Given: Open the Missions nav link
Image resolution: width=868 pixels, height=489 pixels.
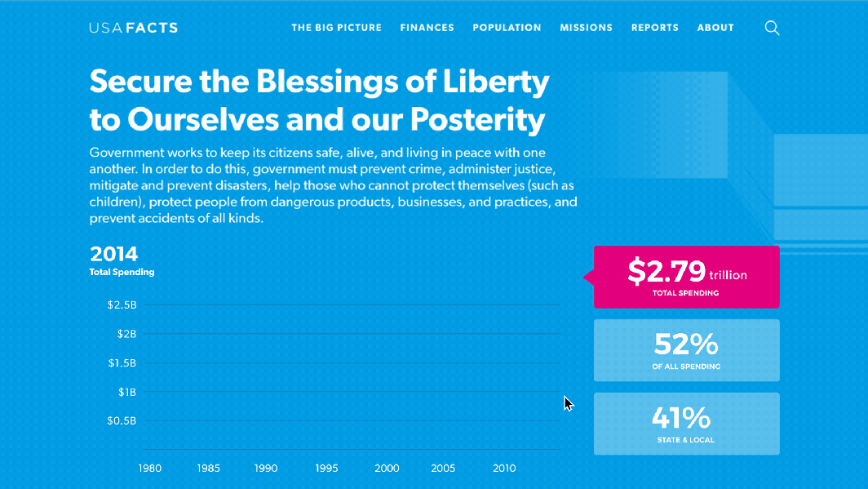Looking at the screenshot, I should [587, 28].
